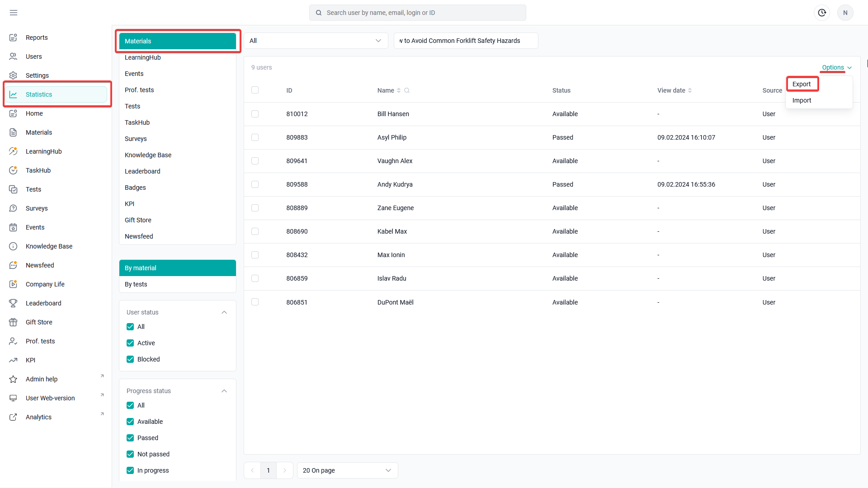This screenshot has width=868, height=488.
Task: Open the 20 On page dropdown
Action: tap(347, 470)
